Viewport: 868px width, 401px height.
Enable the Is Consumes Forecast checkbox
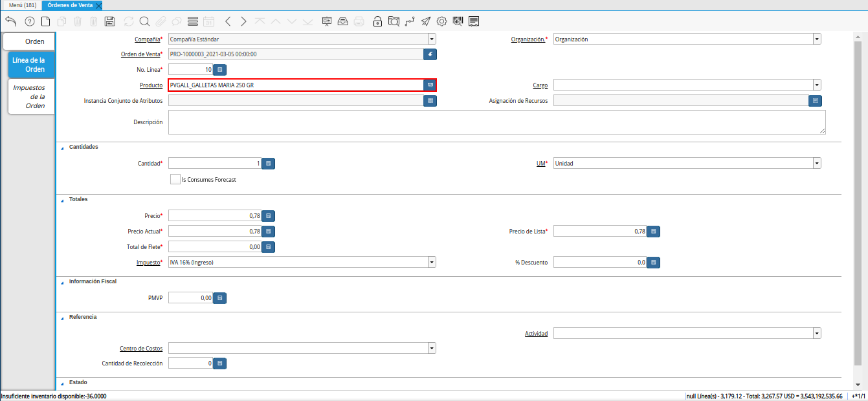[x=175, y=179]
